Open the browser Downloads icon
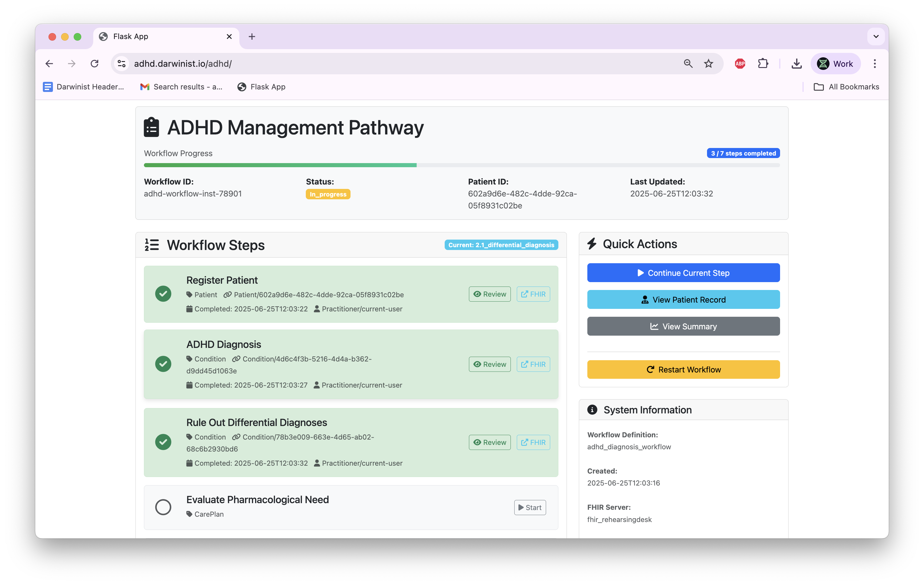This screenshot has width=924, height=585. click(796, 63)
